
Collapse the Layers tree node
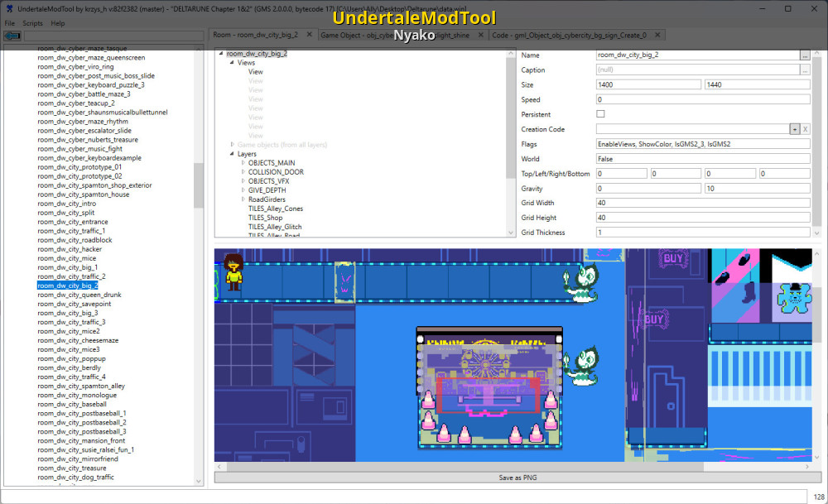232,154
